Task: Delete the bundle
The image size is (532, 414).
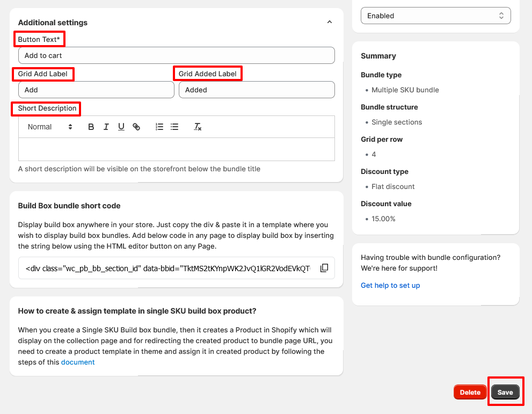Action: [470, 391]
